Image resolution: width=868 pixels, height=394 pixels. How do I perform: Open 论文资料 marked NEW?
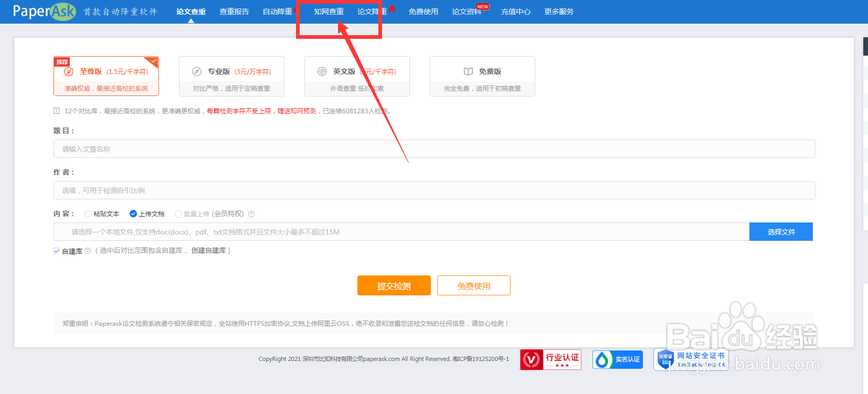point(467,12)
